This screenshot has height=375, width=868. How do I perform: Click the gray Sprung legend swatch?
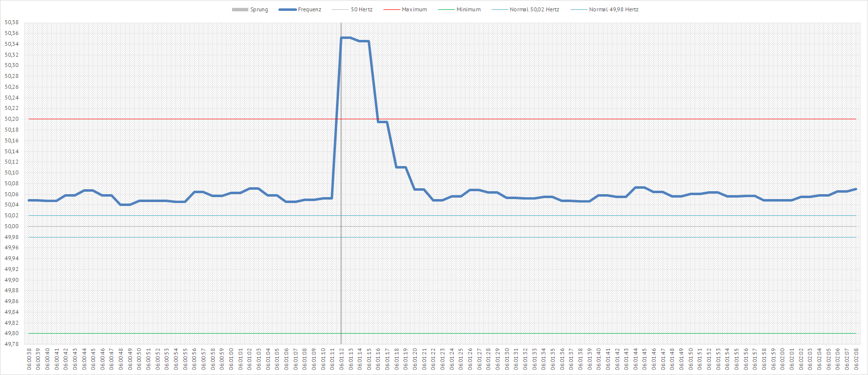[x=240, y=10]
